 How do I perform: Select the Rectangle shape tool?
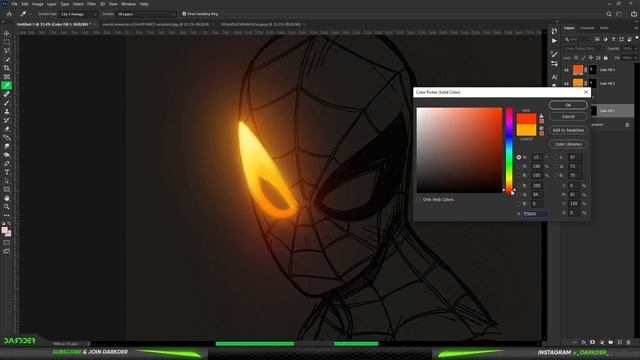tap(7, 189)
